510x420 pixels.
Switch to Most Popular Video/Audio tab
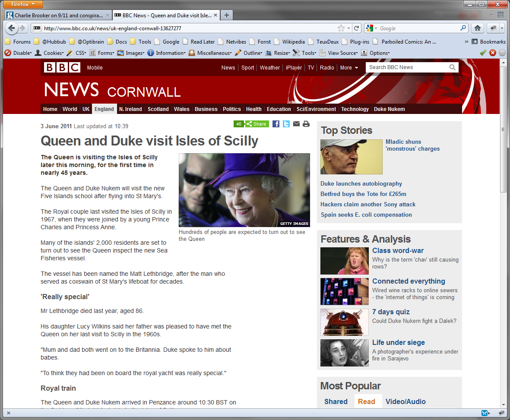(x=405, y=401)
